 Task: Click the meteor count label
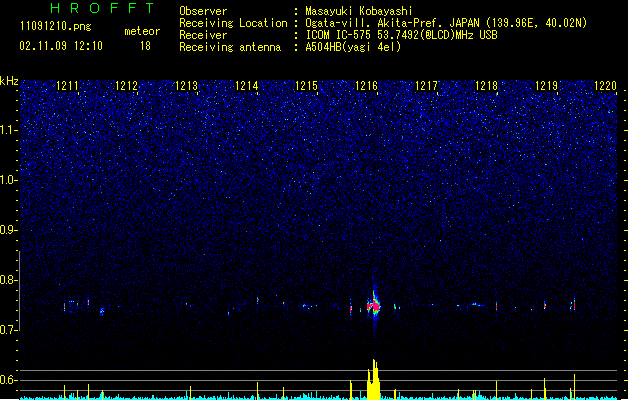(142, 31)
